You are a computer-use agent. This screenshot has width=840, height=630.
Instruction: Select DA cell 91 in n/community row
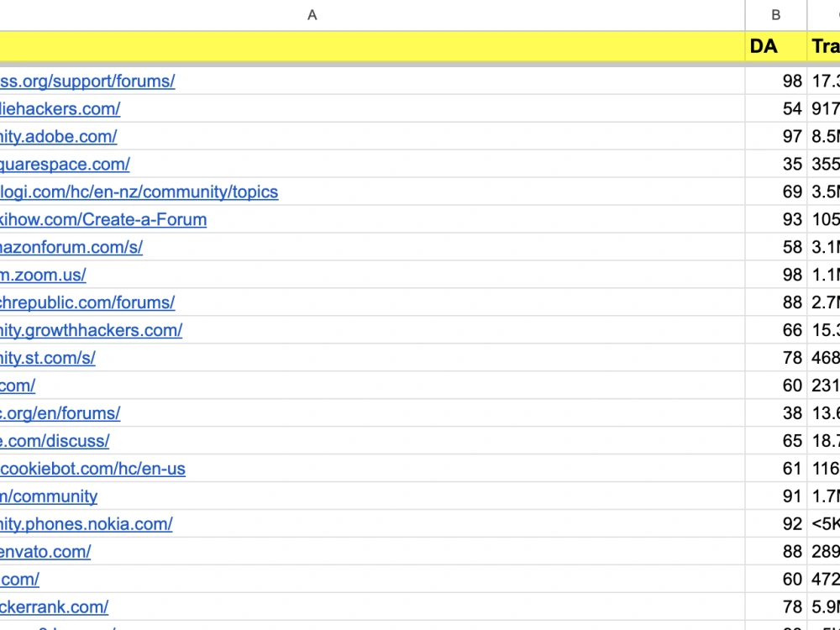pyautogui.click(x=775, y=496)
